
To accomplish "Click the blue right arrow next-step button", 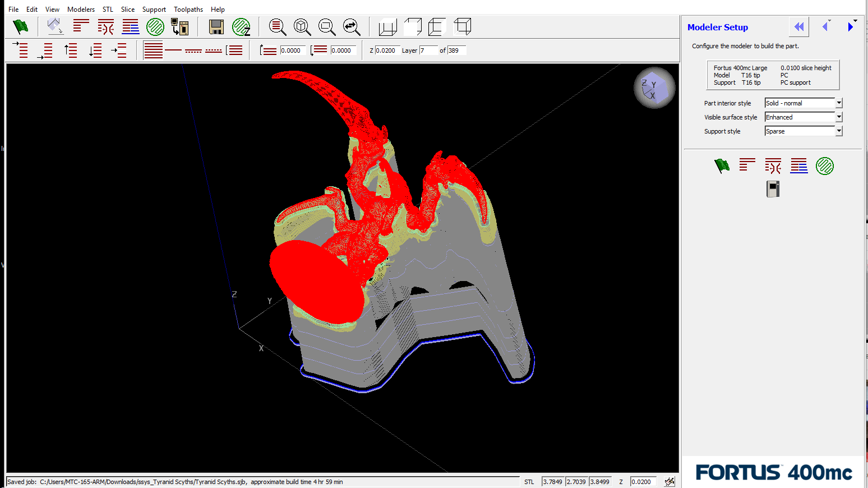I will (851, 27).
